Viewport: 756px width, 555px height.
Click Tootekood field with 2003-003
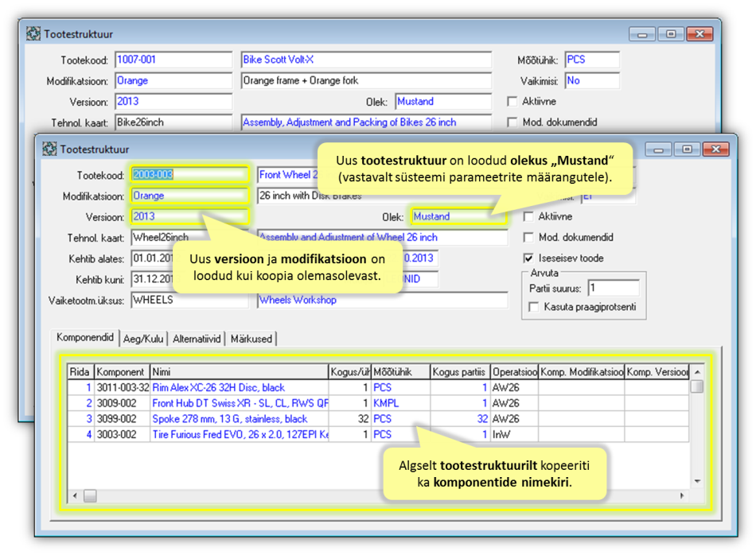click(189, 174)
